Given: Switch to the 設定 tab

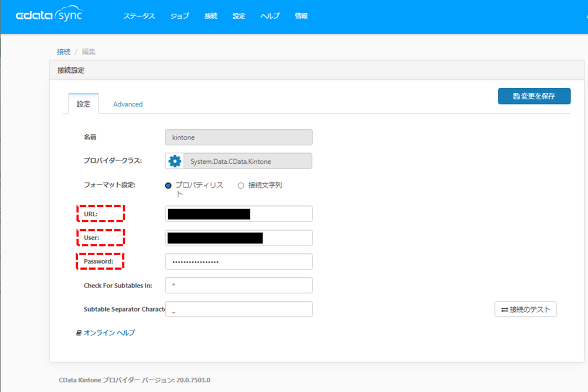Looking at the screenshot, I should click(83, 104).
